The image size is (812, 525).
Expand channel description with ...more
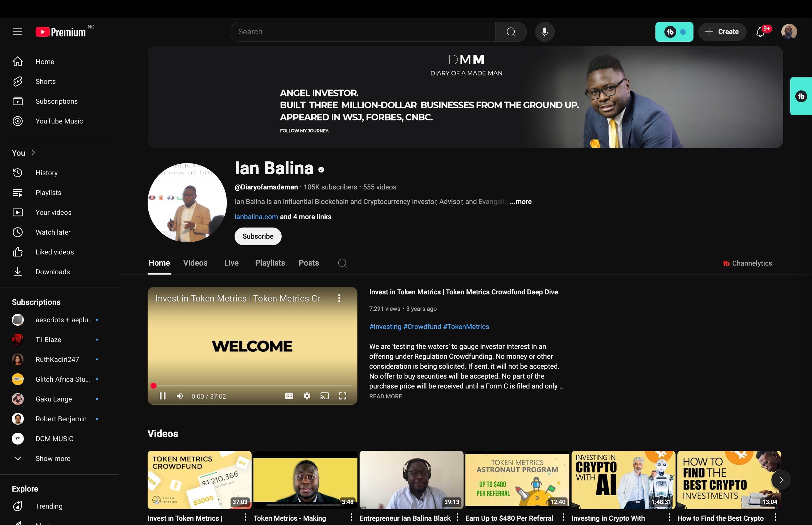click(521, 202)
